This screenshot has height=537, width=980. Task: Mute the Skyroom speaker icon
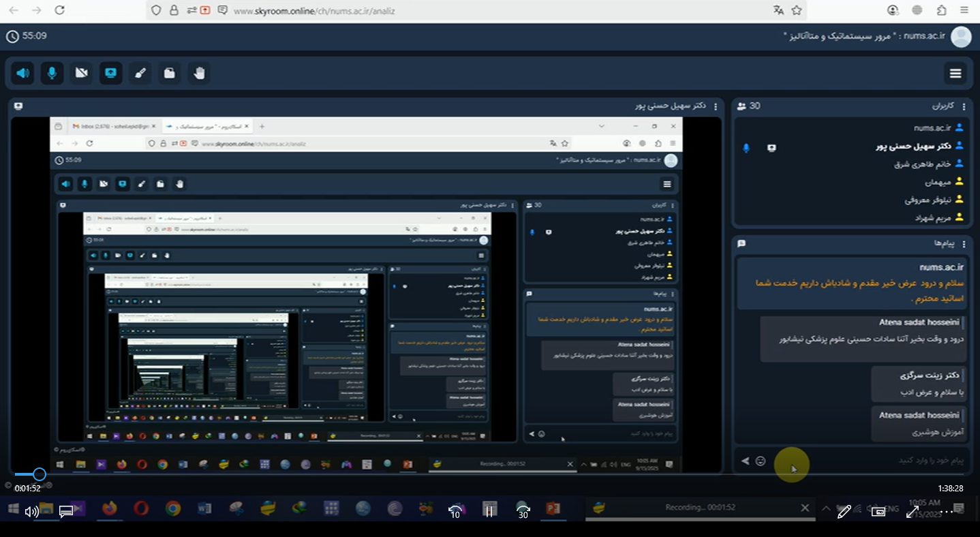[23, 73]
